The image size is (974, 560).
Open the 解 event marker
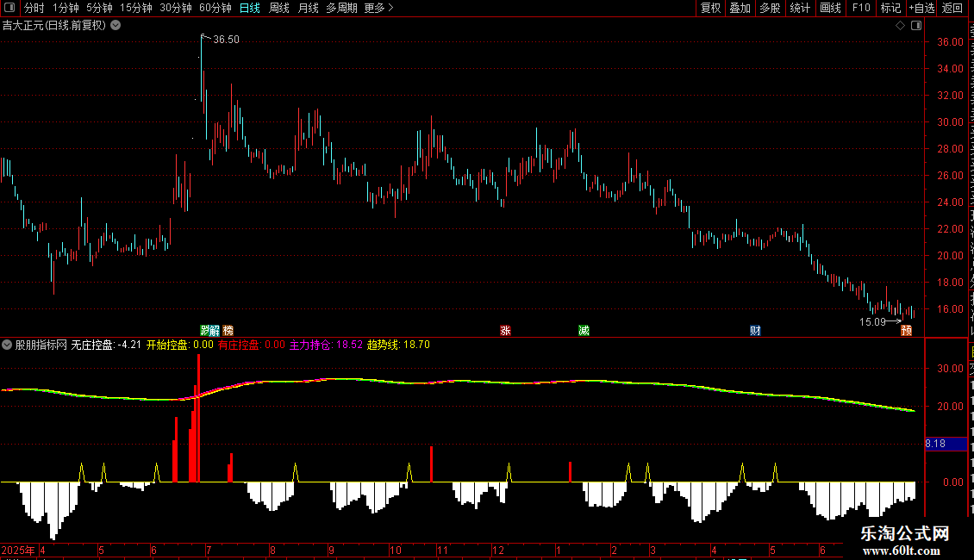point(215,330)
